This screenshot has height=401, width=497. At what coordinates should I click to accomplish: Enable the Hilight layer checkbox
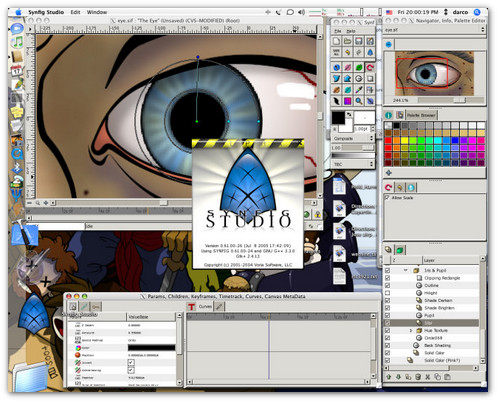pos(387,293)
